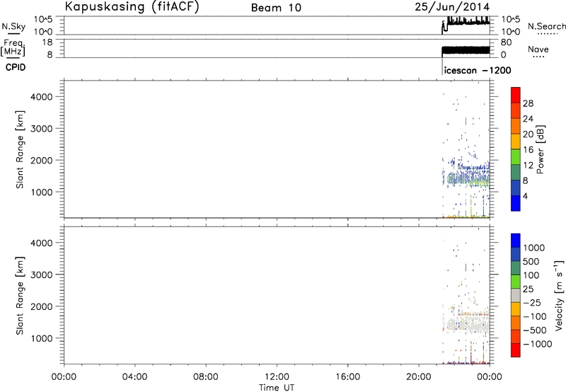Click the '12:00' time axis tick label
Screen dimensions: 566x392
pos(277,377)
